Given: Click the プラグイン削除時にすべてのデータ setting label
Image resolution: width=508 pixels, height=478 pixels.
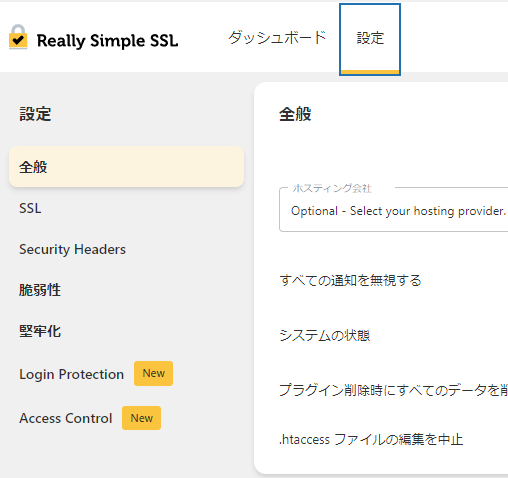Looking at the screenshot, I should click(x=394, y=390).
